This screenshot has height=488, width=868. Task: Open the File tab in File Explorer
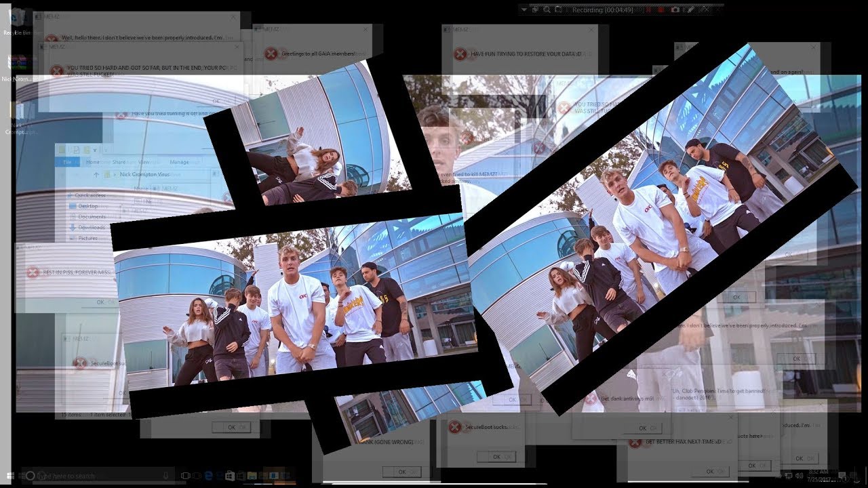tap(68, 162)
